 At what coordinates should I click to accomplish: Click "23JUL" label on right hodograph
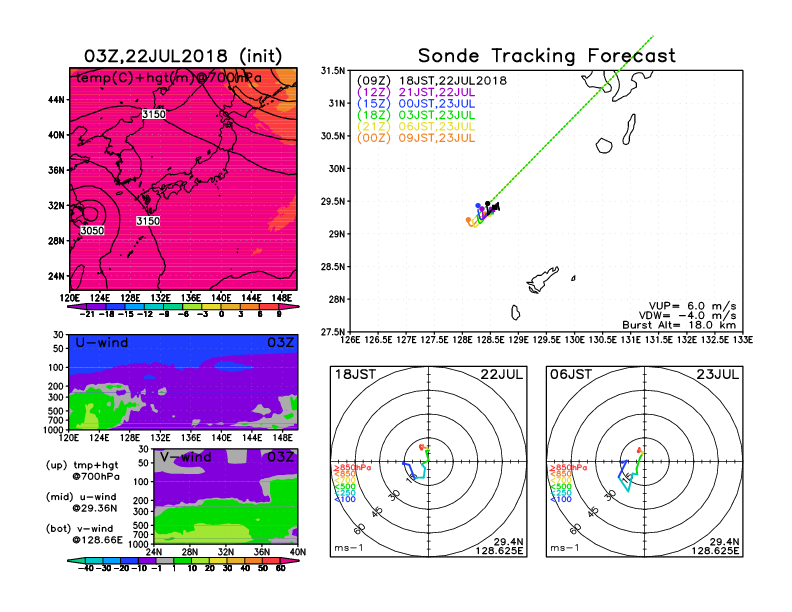pos(718,375)
